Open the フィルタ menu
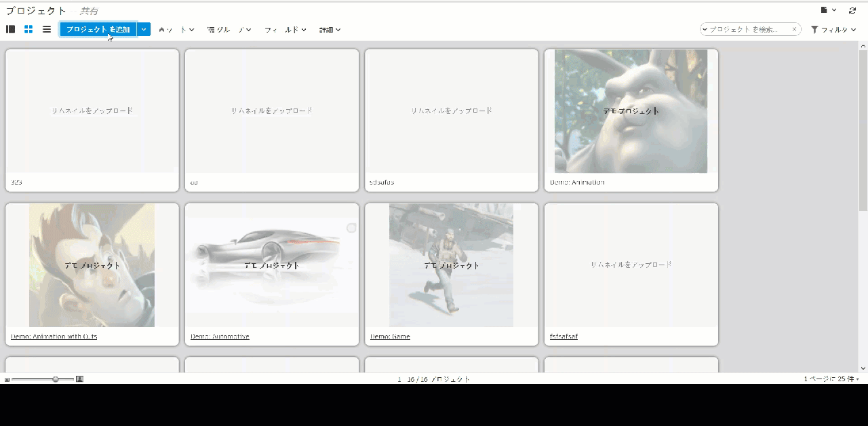The height and width of the screenshot is (426, 868). [x=833, y=29]
